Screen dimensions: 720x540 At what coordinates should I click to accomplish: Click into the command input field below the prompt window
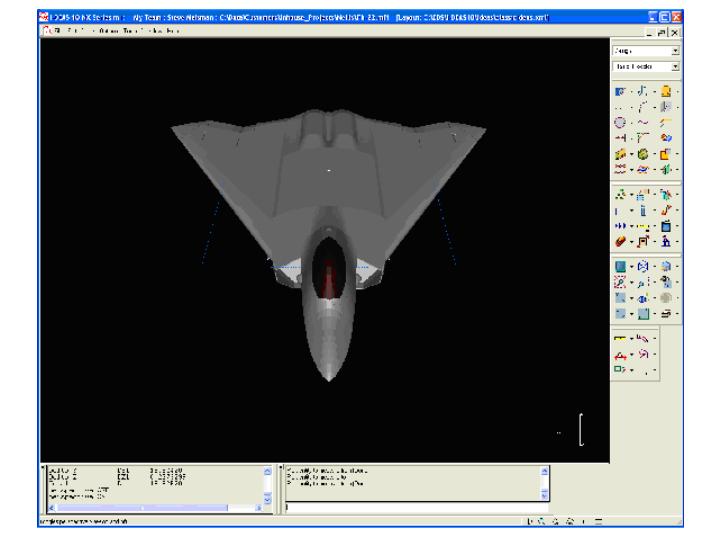tap(416, 507)
